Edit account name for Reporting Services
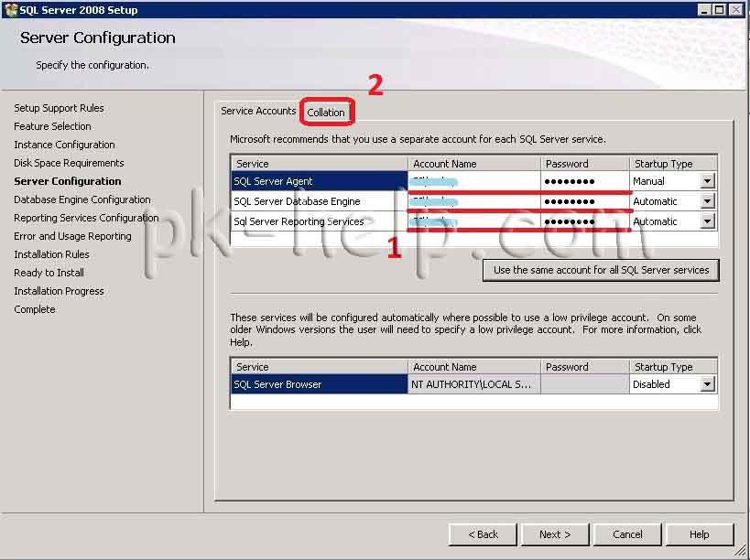Screen dimensions: 750x560 pyautogui.click(x=474, y=221)
